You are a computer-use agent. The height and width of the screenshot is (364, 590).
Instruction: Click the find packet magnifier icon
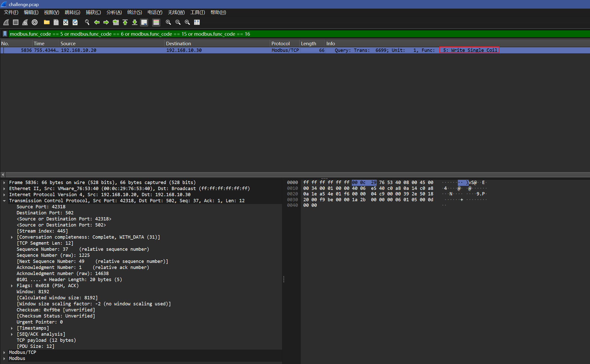[87, 22]
